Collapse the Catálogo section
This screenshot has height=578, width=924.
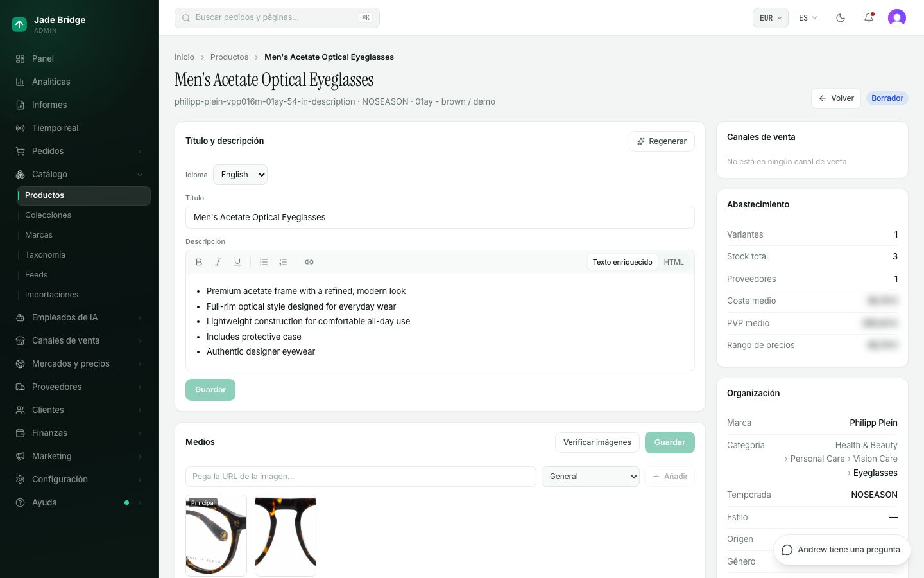(x=80, y=174)
